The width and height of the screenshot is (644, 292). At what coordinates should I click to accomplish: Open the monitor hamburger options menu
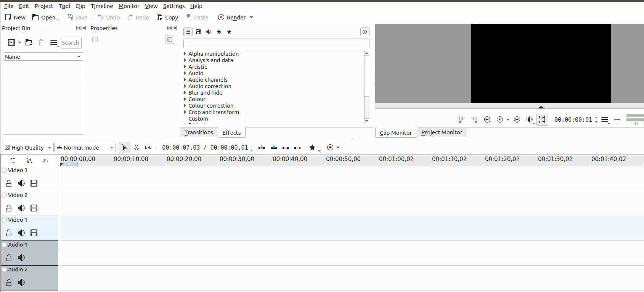pyautogui.click(x=605, y=120)
